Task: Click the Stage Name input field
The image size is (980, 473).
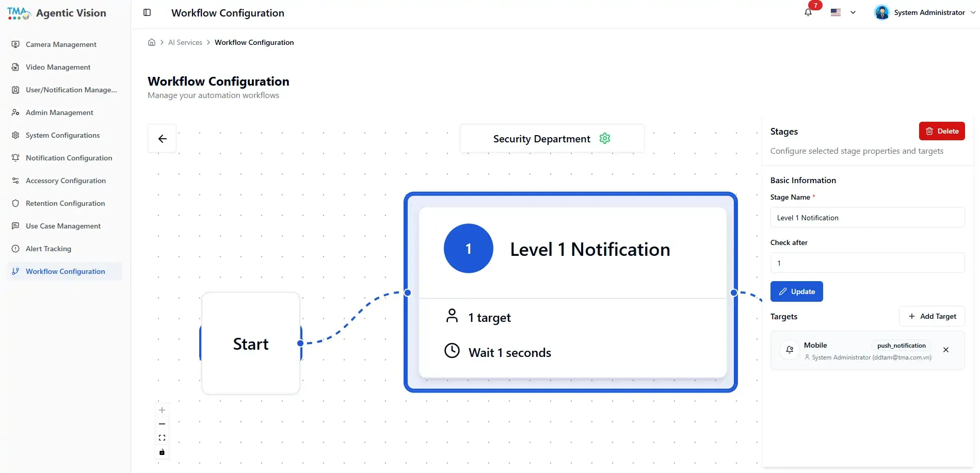Action: click(x=867, y=217)
